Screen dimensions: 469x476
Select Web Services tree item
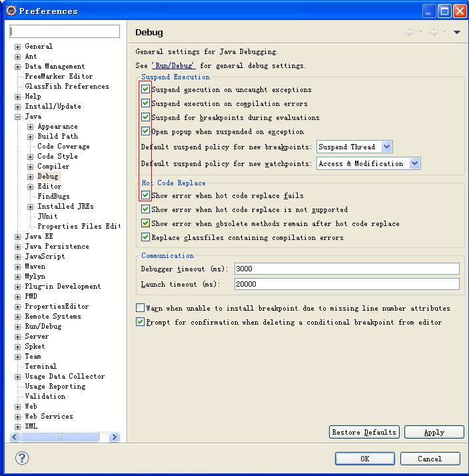[49, 416]
